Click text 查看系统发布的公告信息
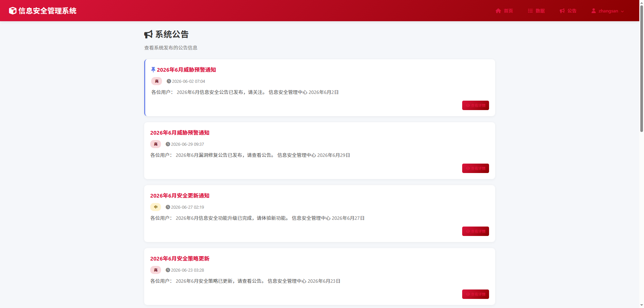 (171, 48)
